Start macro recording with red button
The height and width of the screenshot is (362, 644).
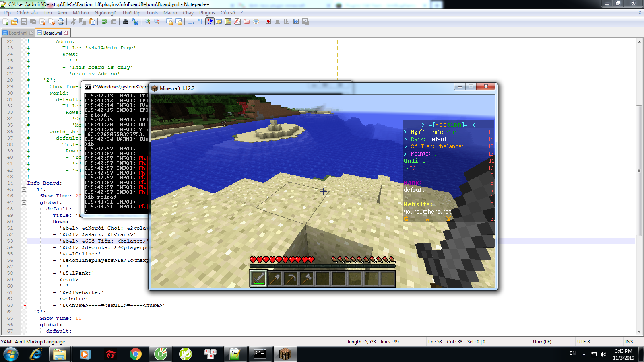coord(268,21)
